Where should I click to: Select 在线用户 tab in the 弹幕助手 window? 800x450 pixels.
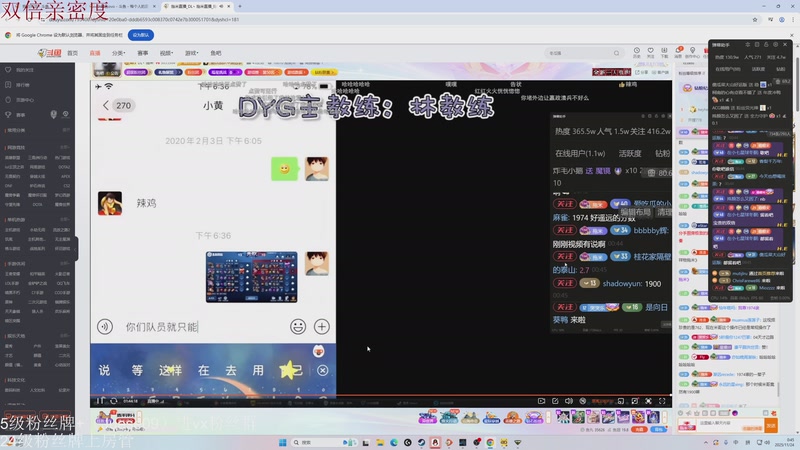[728, 69]
